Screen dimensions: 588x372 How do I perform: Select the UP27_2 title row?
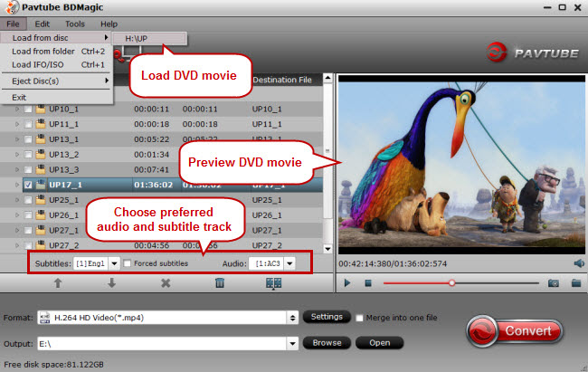[x=161, y=245]
